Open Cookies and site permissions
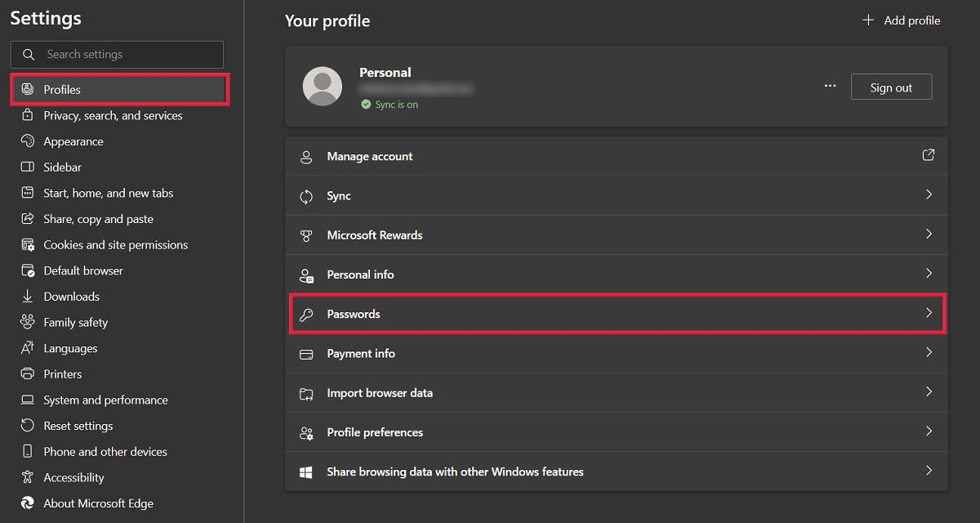Image resolution: width=980 pixels, height=523 pixels. pos(115,244)
